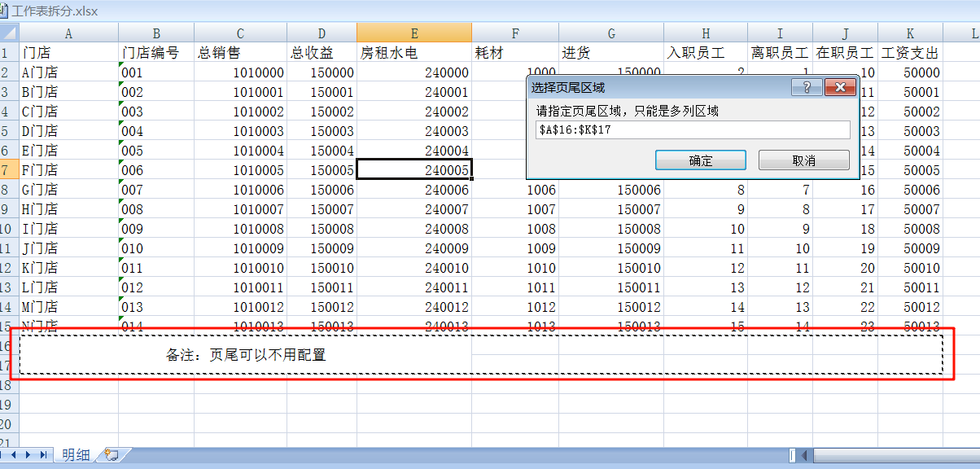Select column K header
The image size is (980, 469).
pyautogui.click(x=910, y=33)
